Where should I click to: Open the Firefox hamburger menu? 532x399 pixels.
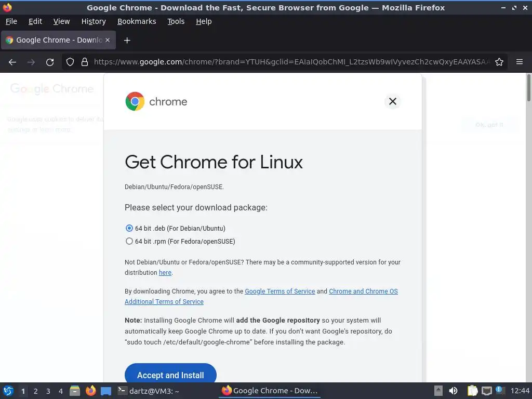pos(520,62)
